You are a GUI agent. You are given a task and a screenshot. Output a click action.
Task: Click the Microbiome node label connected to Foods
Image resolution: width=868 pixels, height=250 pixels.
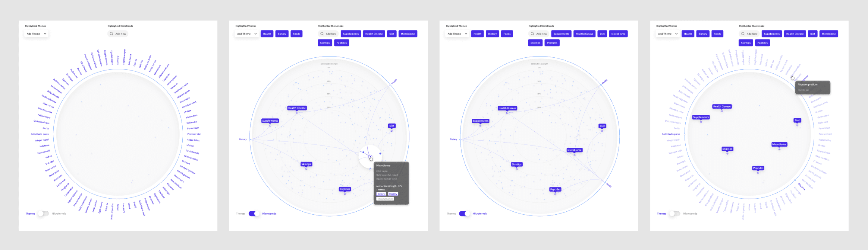coord(574,150)
